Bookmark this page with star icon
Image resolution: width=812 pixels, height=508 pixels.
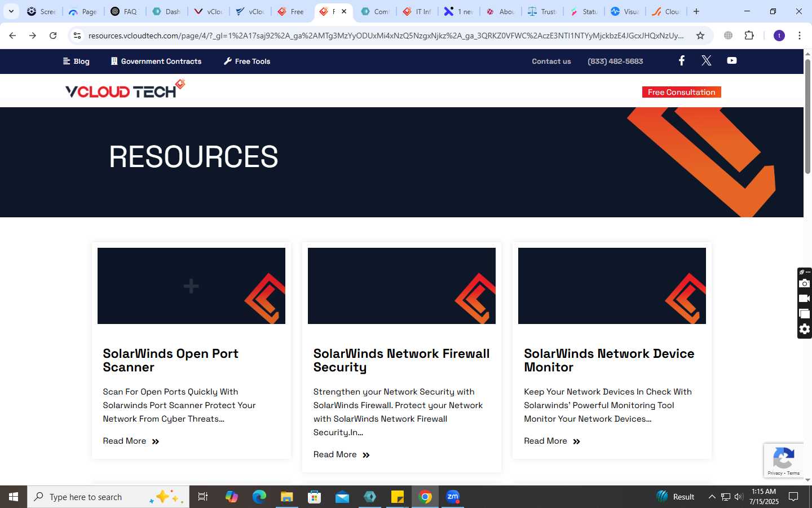point(700,36)
